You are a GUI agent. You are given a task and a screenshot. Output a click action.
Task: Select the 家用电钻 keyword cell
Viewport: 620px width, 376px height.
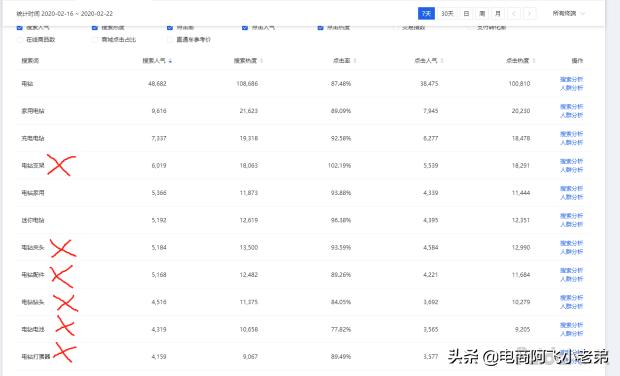coord(33,111)
